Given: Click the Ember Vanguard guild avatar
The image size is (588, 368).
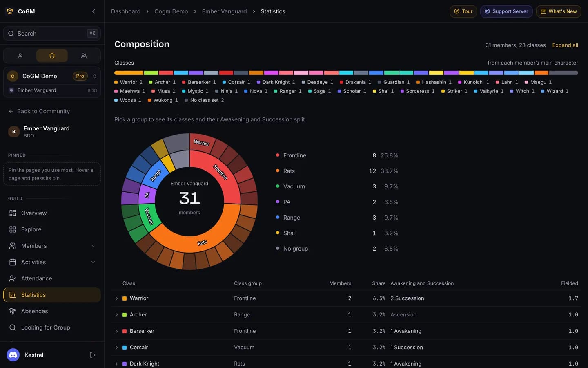Looking at the screenshot, I should click(x=14, y=132).
